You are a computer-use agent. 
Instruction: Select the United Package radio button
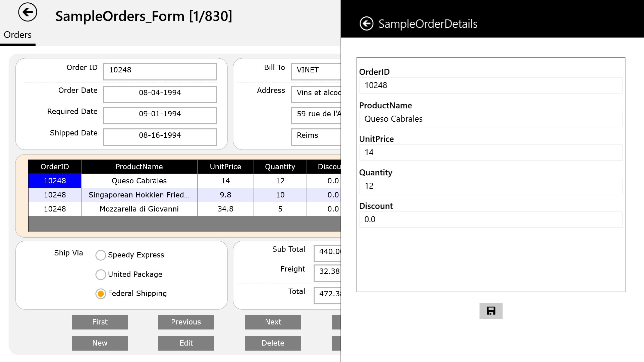pos(101,274)
